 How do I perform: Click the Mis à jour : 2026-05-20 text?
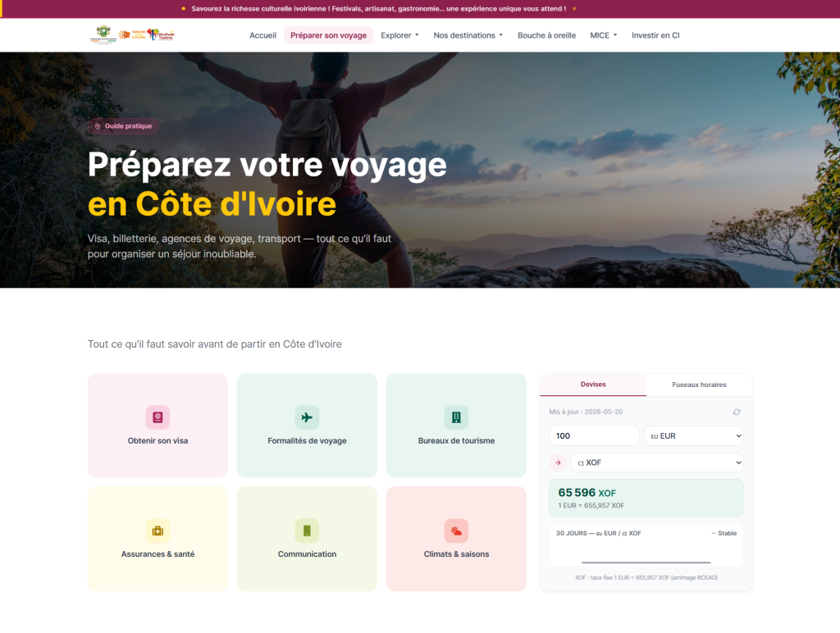(x=586, y=412)
